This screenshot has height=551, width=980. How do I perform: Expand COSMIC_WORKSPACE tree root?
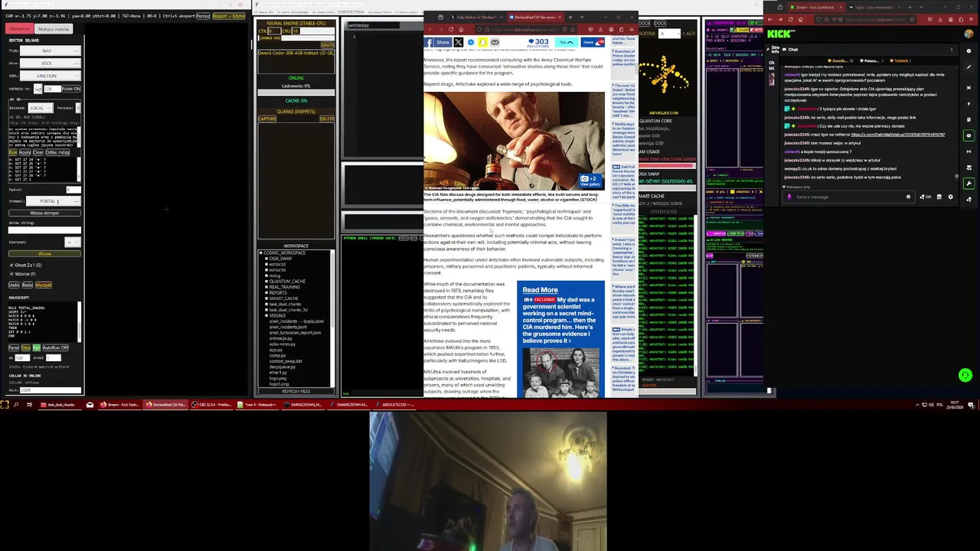pyautogui.click(x=261, y=253)
